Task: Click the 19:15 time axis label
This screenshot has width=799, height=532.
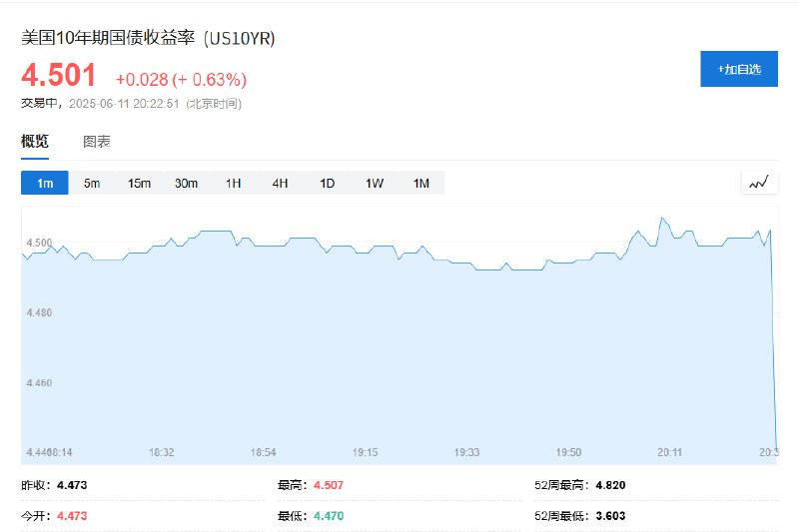Action: (x=365, y=452)
